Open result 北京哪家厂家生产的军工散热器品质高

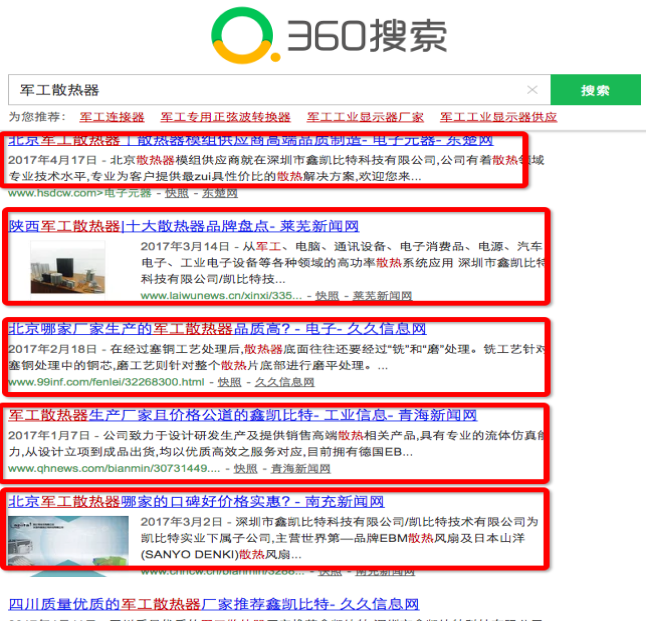[217, 329]
